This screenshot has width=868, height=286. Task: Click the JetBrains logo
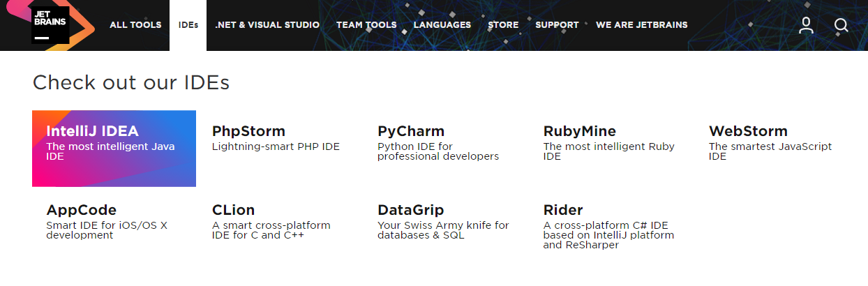(50, 24)
